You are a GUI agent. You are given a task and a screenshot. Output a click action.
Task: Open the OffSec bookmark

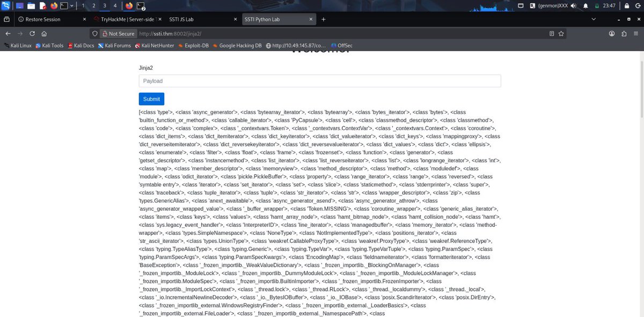coord(341,46)
